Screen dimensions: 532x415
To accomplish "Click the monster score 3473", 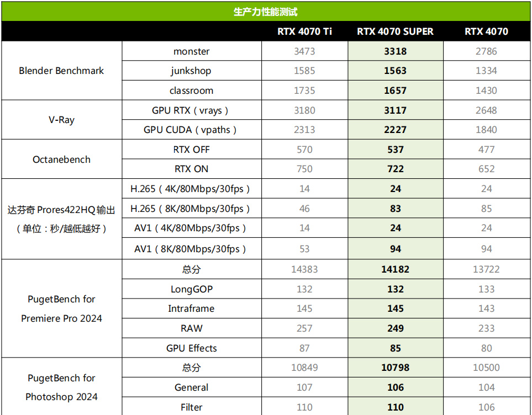I will coord(304,51).
